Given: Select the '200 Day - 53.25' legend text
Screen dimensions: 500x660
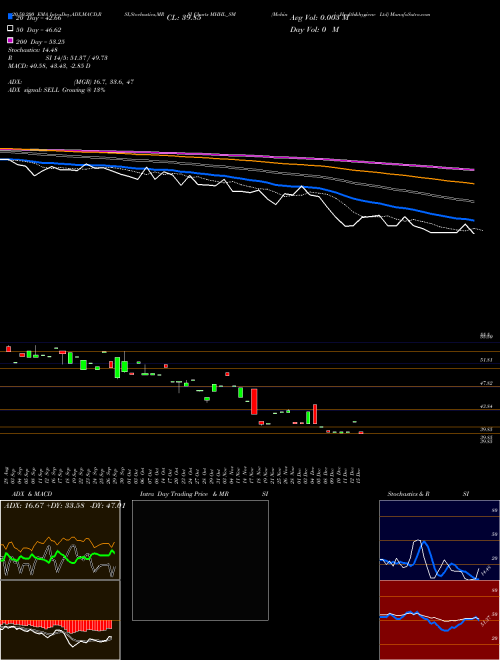Looking at the screenshot, I should [x=40, y=42].
